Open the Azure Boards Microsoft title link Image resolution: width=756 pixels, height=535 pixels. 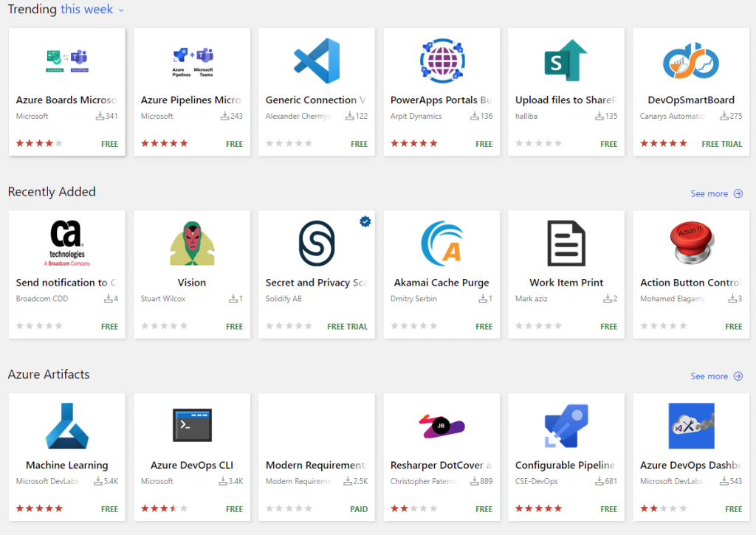pos(66,100)
